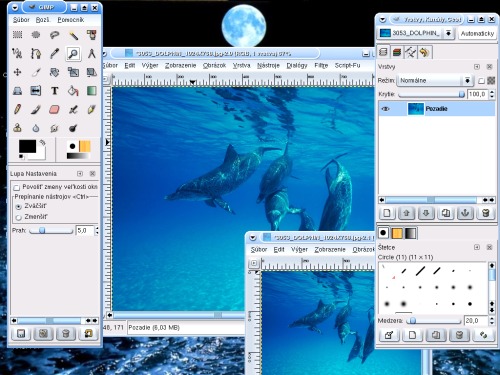
Task: Open GIMP toolbox window menu arrow
Action: click(15, 8)
